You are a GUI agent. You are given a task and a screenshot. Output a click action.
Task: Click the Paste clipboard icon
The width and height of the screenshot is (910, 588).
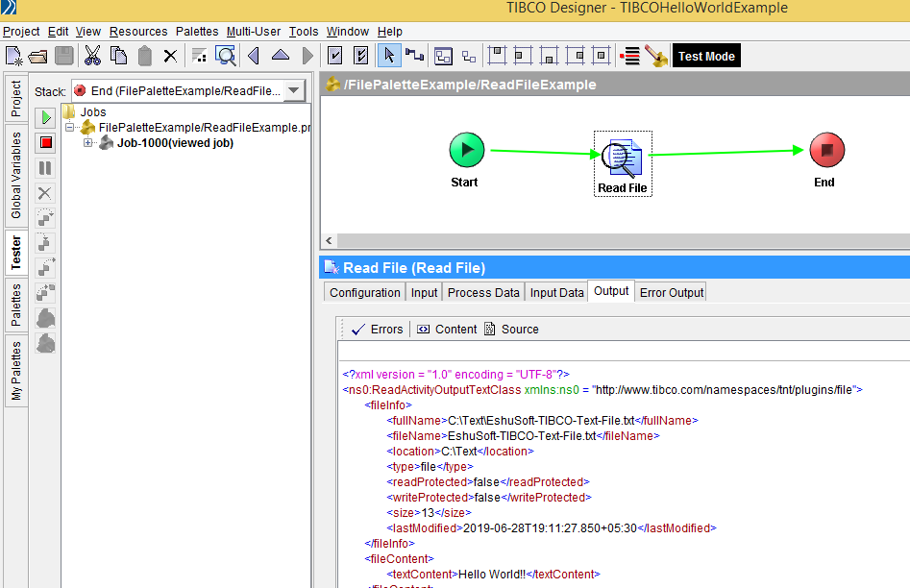pyautogui.click(x=144, y=57)
